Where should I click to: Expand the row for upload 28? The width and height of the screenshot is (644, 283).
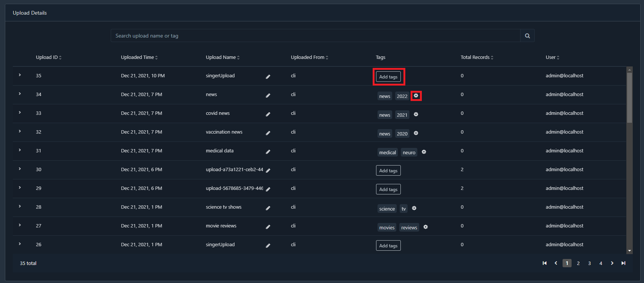point(20,206)
